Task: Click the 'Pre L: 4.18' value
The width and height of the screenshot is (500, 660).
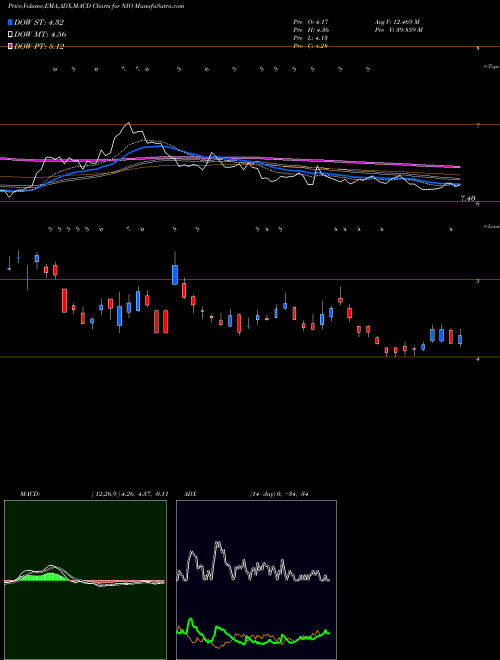Action: [x=311, y=38]
